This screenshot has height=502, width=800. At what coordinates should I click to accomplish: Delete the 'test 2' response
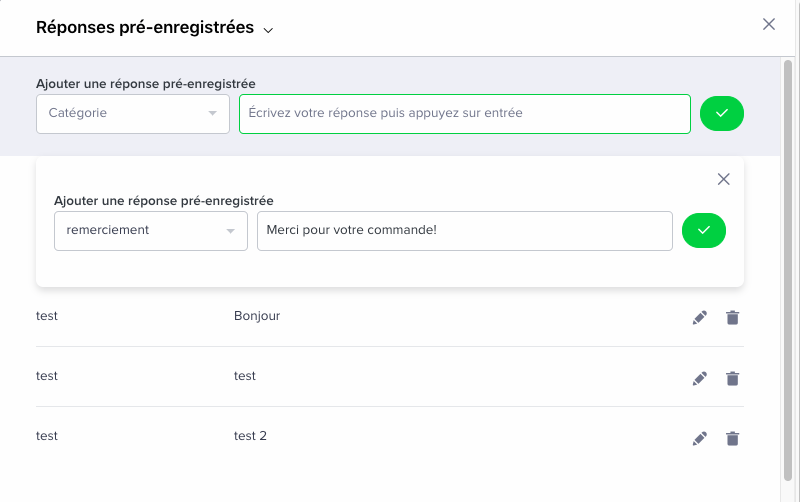pos(732,438)
